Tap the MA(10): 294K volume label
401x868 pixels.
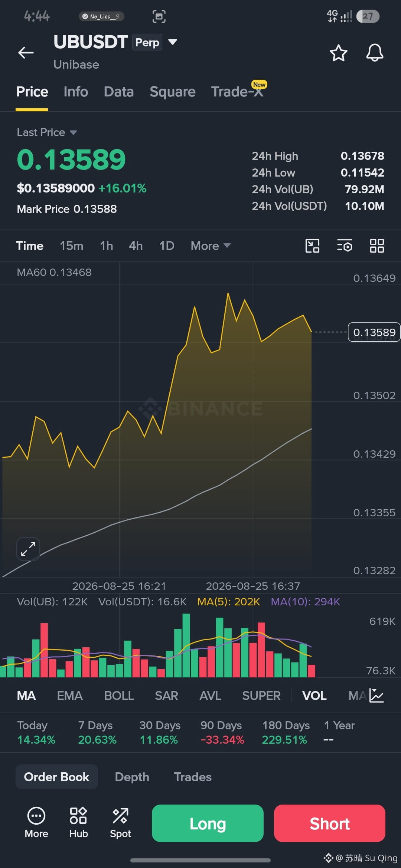305,602
